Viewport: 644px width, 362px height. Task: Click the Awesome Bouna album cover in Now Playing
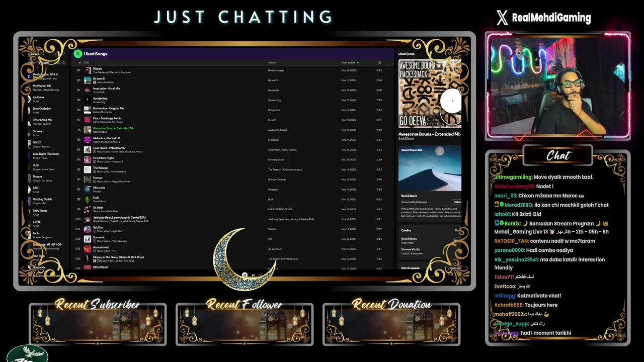(430, 94)
